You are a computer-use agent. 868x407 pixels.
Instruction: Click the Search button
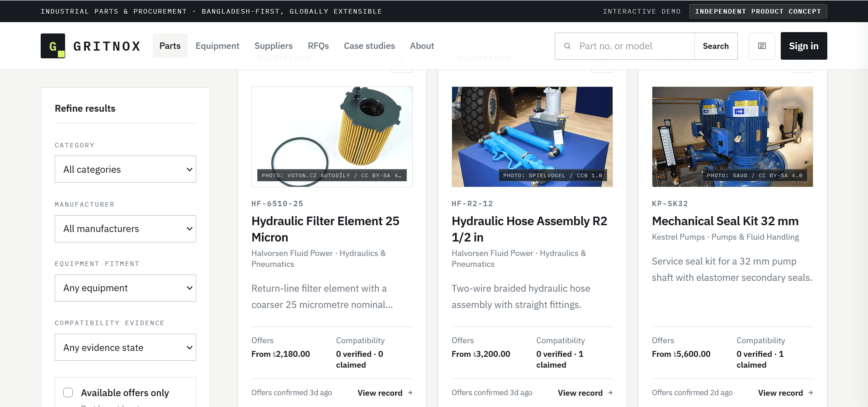pyautogui.click(x=716, y=46)
